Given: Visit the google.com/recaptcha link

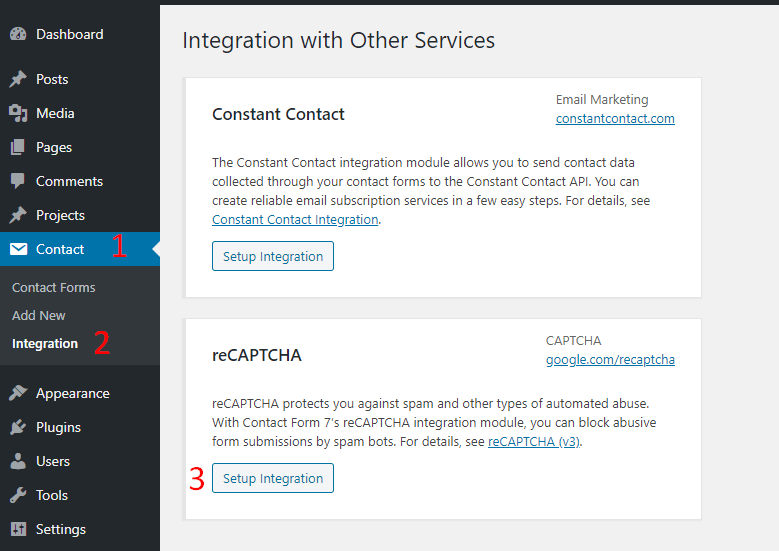Looking at the screenshot, I should (x=610, y=360).
